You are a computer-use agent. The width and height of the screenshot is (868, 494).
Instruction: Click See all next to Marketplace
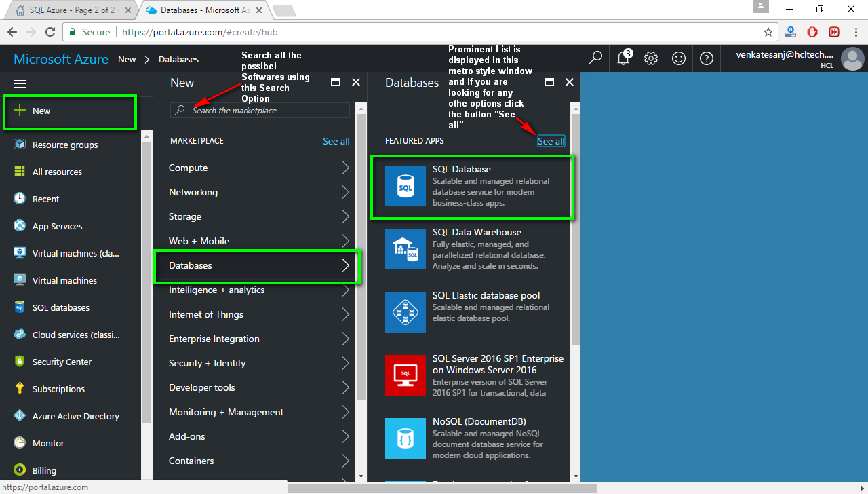pyautogui.click(x=336, y=140)
